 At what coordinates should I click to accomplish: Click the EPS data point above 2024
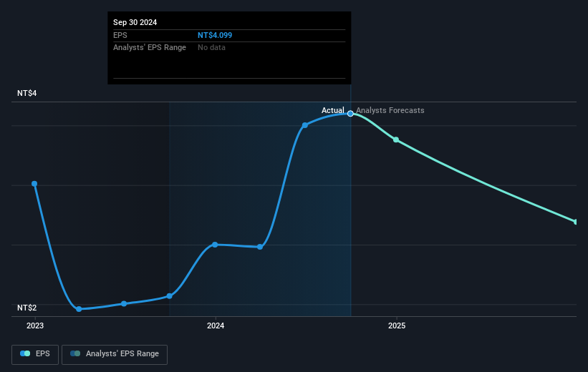(215, 245)
